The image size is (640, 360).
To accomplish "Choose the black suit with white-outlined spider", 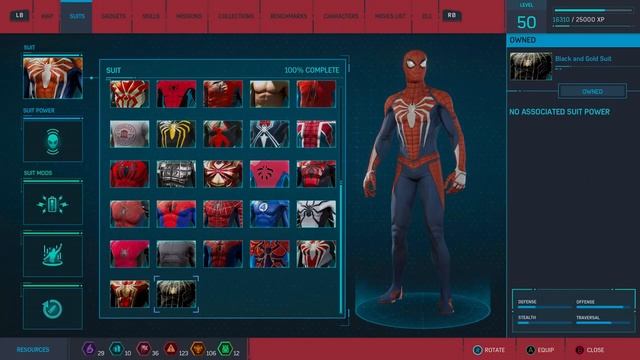I will pyautogui.click(x=269, y=134).
